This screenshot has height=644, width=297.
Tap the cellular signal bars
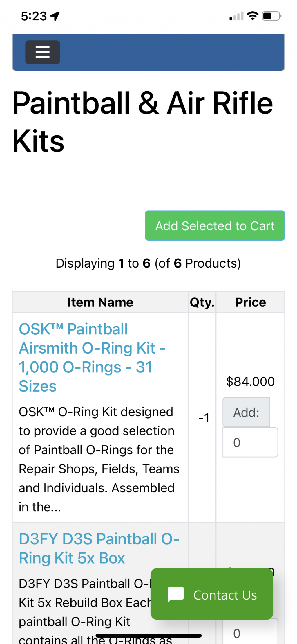pos(236,16)
